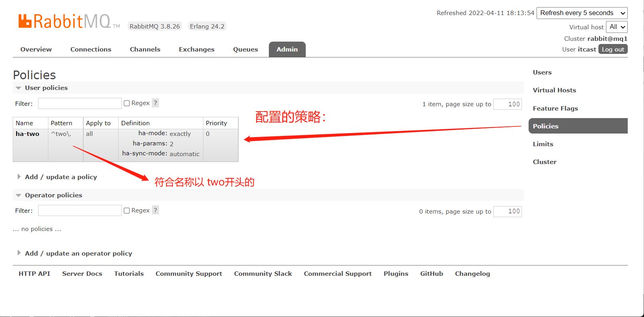The height and width of the screenshot is (317, 644).
Task: Collapse the User policies section
Action: click(46, 88)
